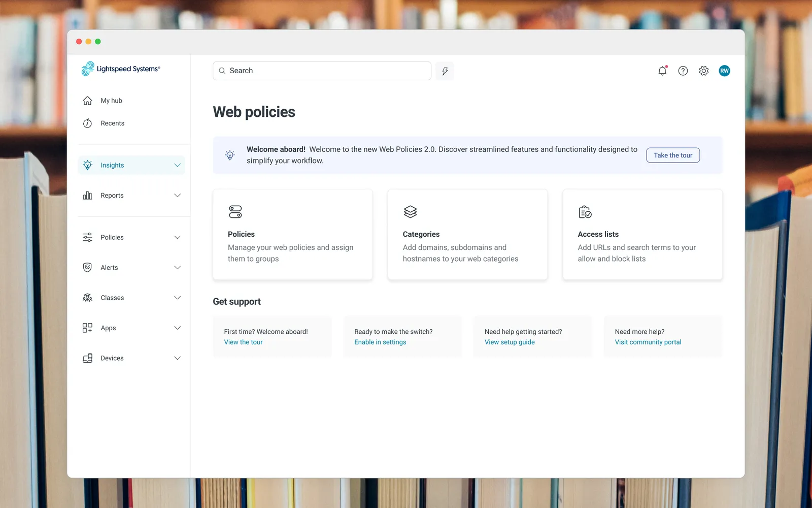The height and width of the screenshot is (508, 812).
Task: Open notifications bell icon
Action: click(662, 71)
